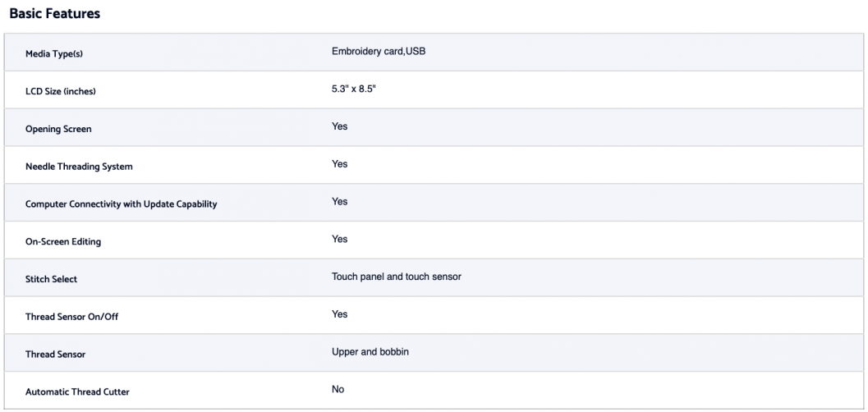Screen dimensions: 868x412
Task: Click the Basic Features heading
Action: [x=55, y=14]
